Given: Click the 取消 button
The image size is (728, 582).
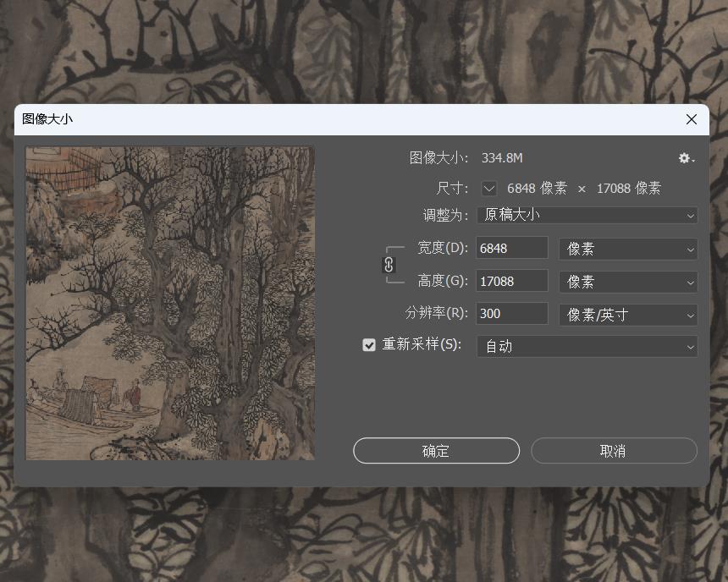Looking at the screenshot, I should [614, 451].
